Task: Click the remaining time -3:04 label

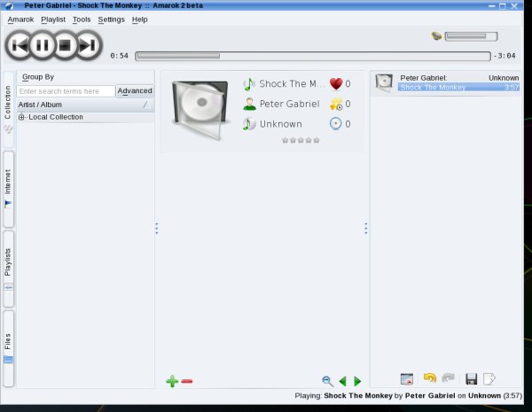Action: click(505, 56)
